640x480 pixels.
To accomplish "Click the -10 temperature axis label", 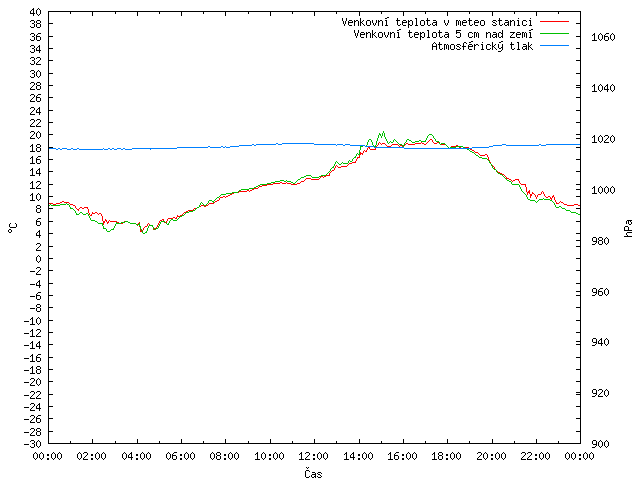I will pyautogui.click(x=33, y=321).
